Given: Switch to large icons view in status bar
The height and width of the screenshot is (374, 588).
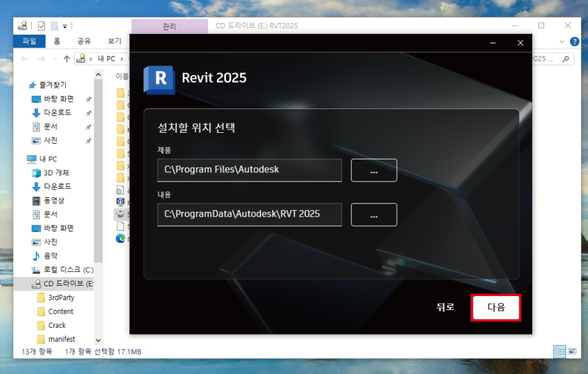Looking at the screenshot, I should [x=572, y=351].
